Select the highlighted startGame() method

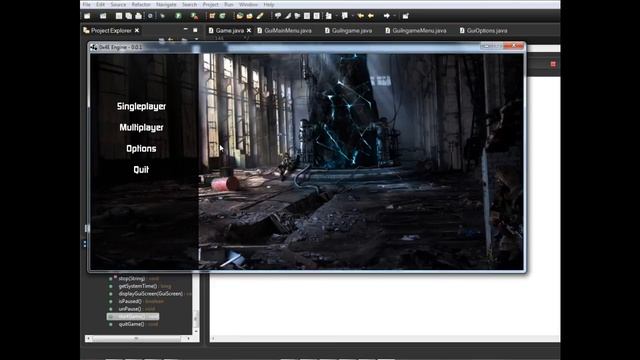tap(133, 316)
